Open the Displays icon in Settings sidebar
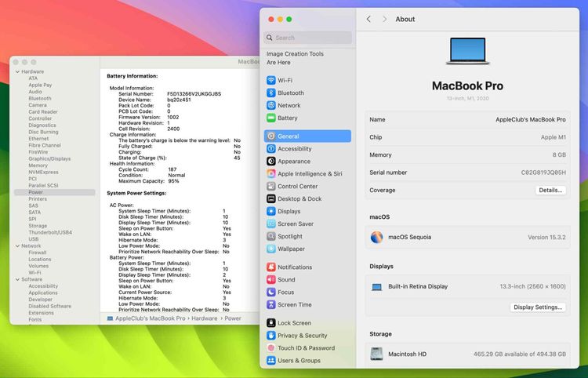The image size is (588, 378). tap(271, 211)
